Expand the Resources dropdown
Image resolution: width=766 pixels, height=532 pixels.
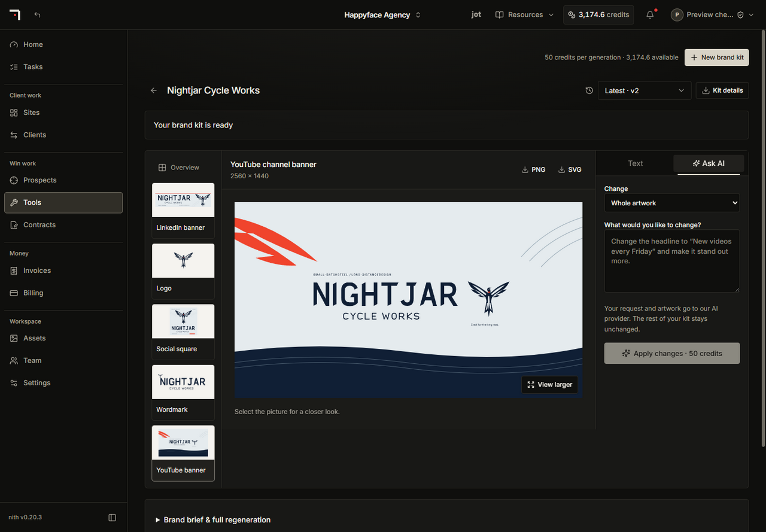(524, 15)
